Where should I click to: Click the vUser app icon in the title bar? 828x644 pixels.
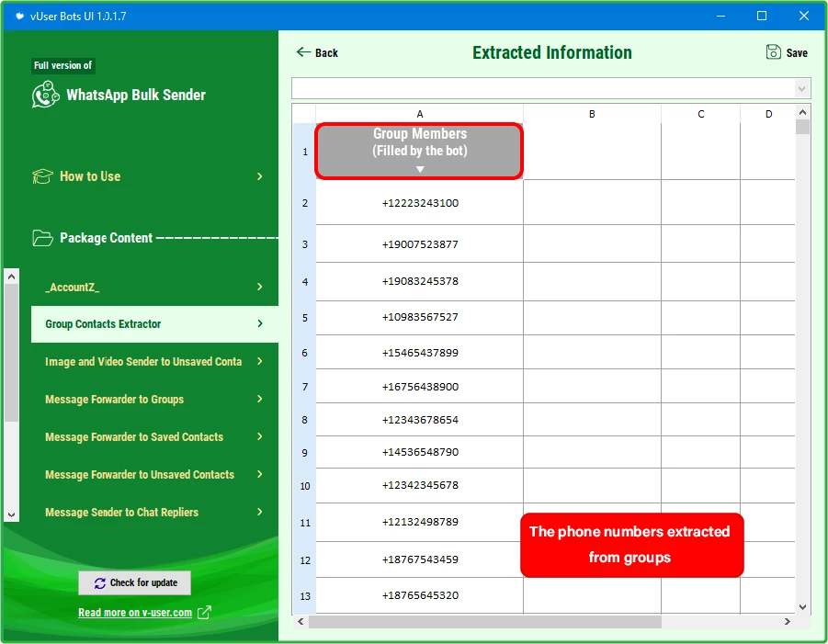(19, 16)
